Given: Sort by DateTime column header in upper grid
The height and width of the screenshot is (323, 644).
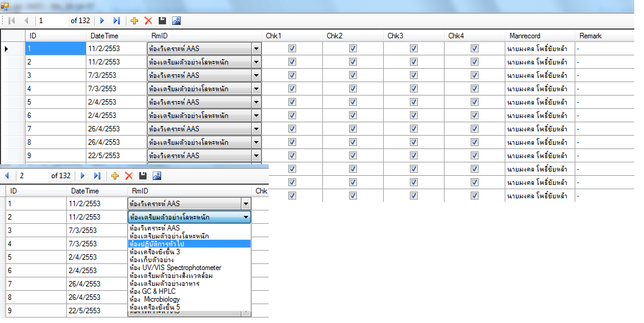Looking at the screenshot, I should (116, 36).
